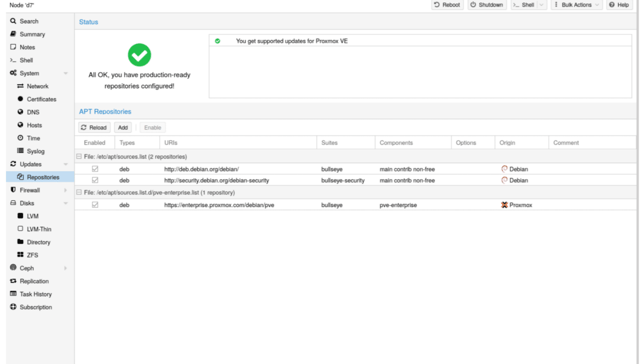Reload the APT repositories list
The height and width of the screenshot is (364, 643).
tap(94, 127)
